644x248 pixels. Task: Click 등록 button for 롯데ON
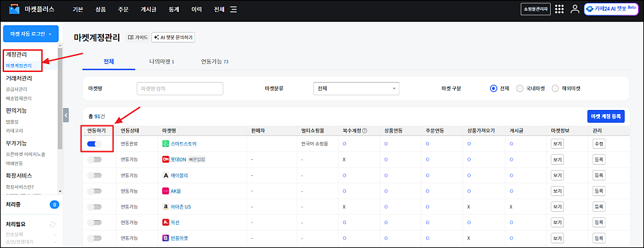(599, 159)
